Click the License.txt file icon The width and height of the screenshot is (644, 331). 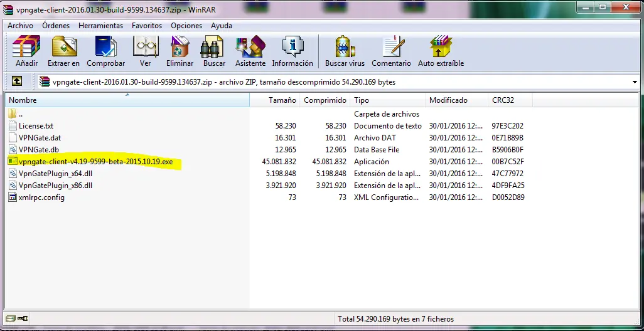13,126
